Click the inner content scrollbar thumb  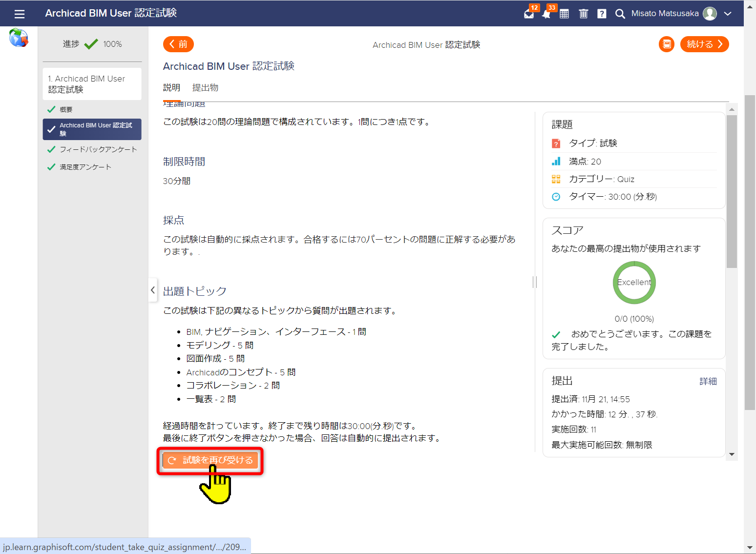pos(732,192)
